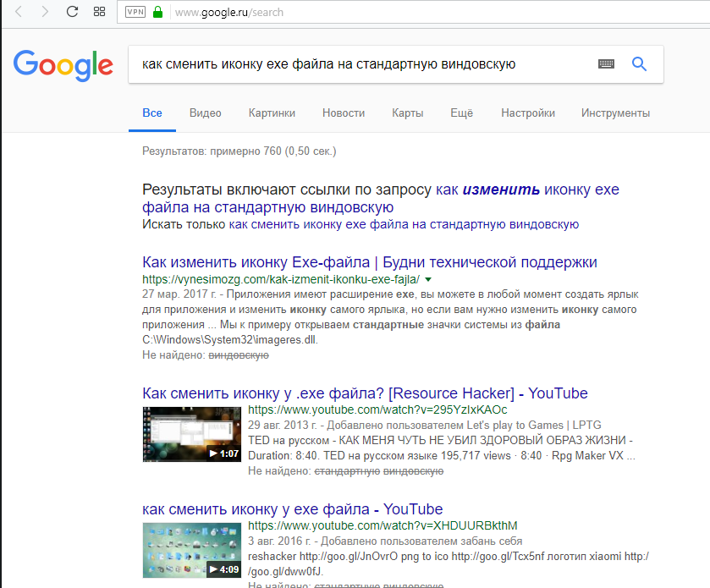Image resolution: width=710 pixels, height=588 pixels.
Task: Open the speed dial grid icon
Action: tap(99, 12)
